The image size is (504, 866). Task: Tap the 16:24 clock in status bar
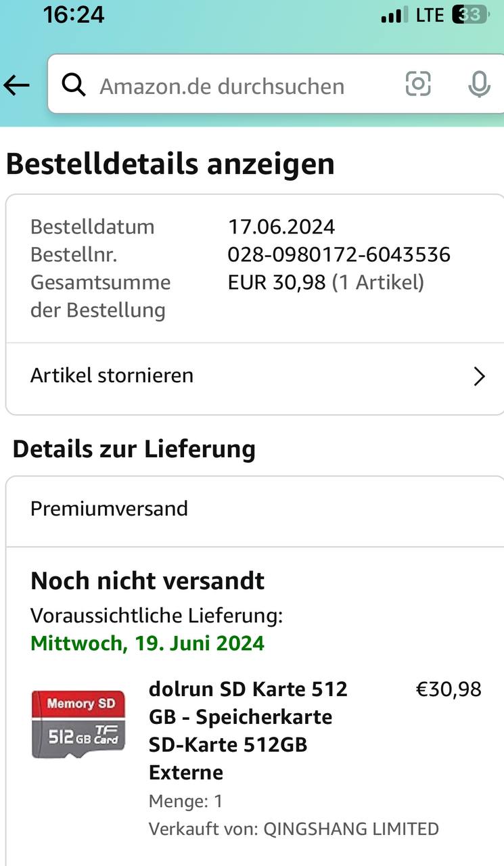coord(74,14)
